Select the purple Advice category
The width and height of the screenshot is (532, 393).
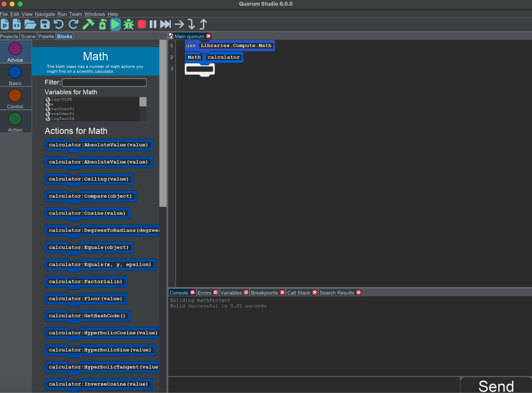[15, 52]
